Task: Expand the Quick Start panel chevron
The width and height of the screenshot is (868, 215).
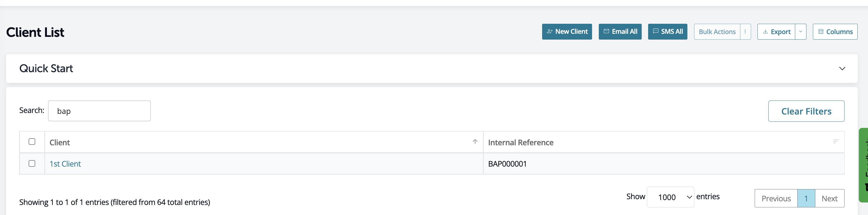Action: click(842, 69)
